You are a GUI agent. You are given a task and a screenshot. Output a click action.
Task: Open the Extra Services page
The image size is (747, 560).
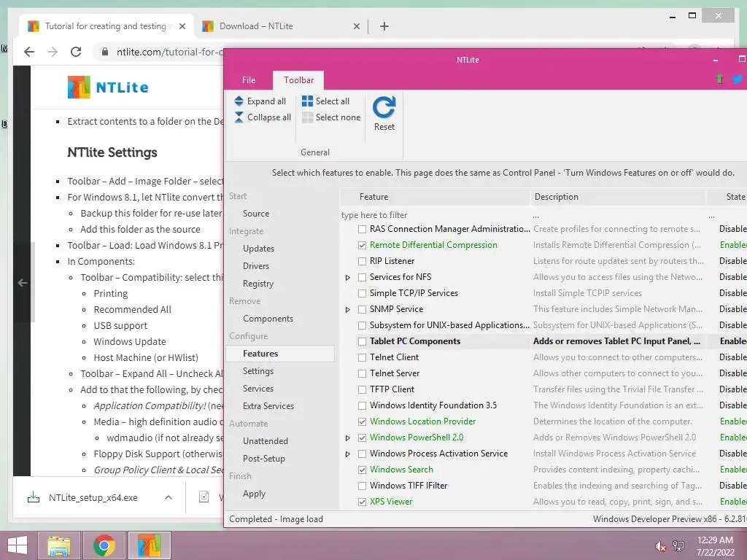point(268,405)
